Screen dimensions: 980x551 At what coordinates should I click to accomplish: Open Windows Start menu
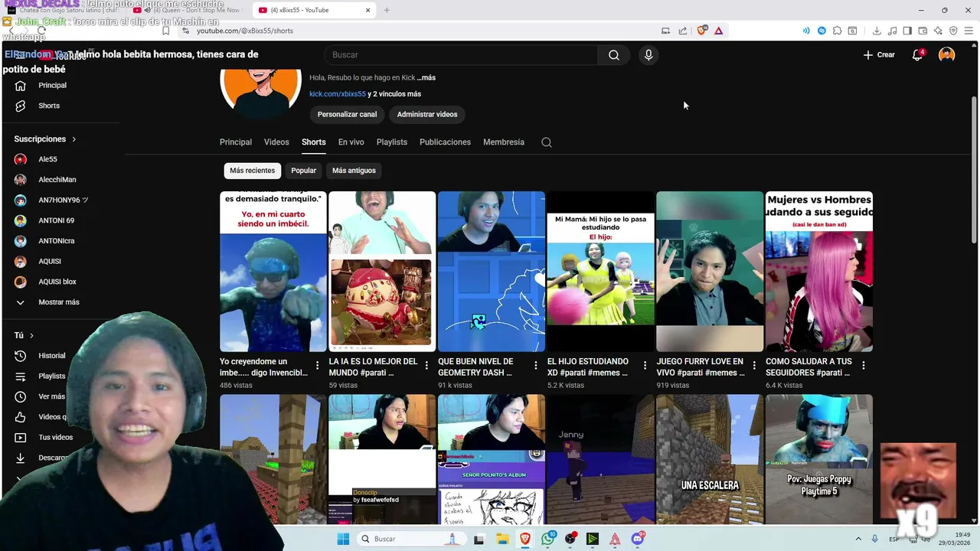[343, 539]
